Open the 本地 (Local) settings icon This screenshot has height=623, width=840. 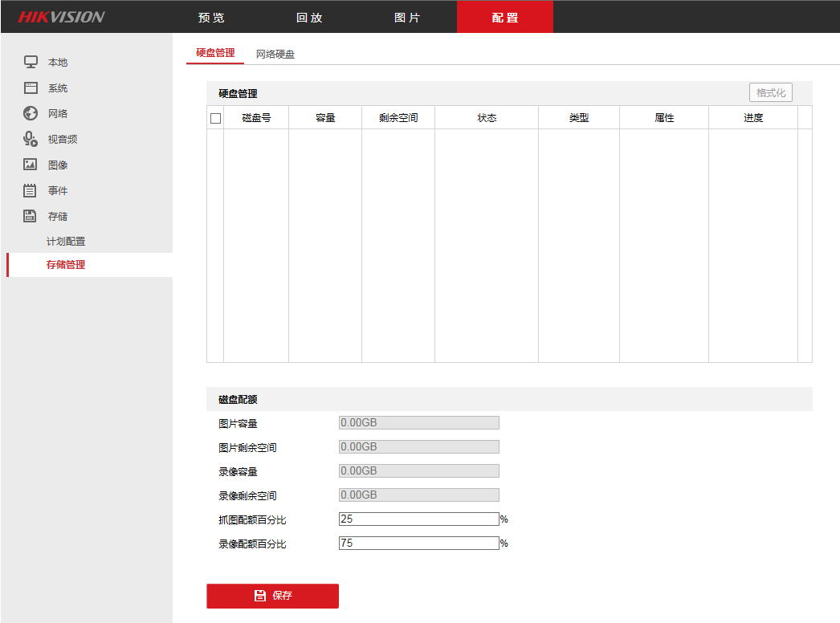(31, 61)
